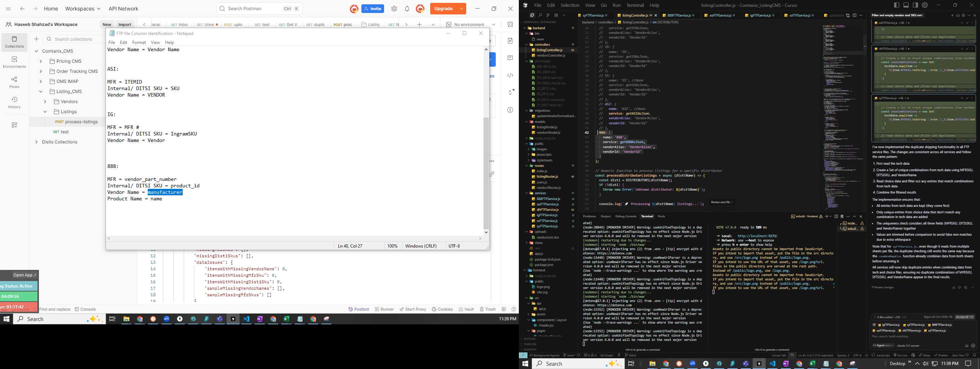The image size is (980, 369).
Task: Open Postman comments icon in right sidebar
Action: [510, 58]
